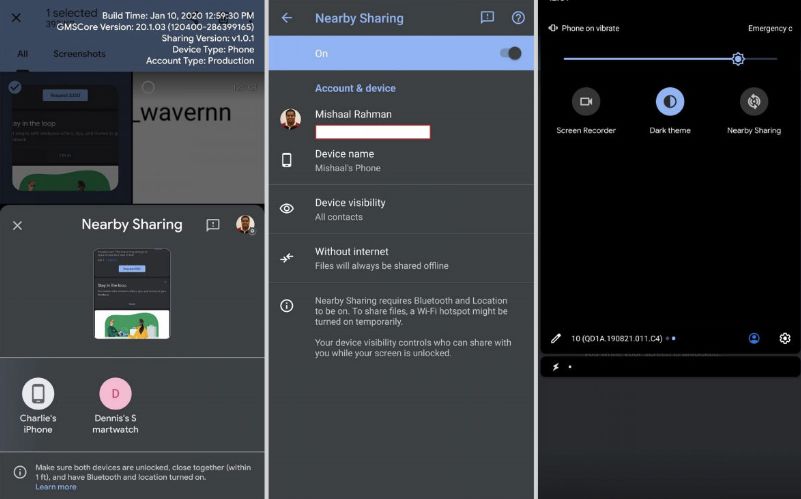Tap the Phone on vibrate indicator

click(583, 28)
